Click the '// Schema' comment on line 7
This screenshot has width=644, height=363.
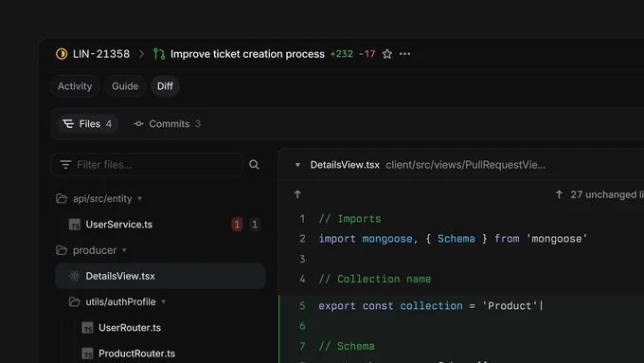pyautogui.click(x=347, y=346)
